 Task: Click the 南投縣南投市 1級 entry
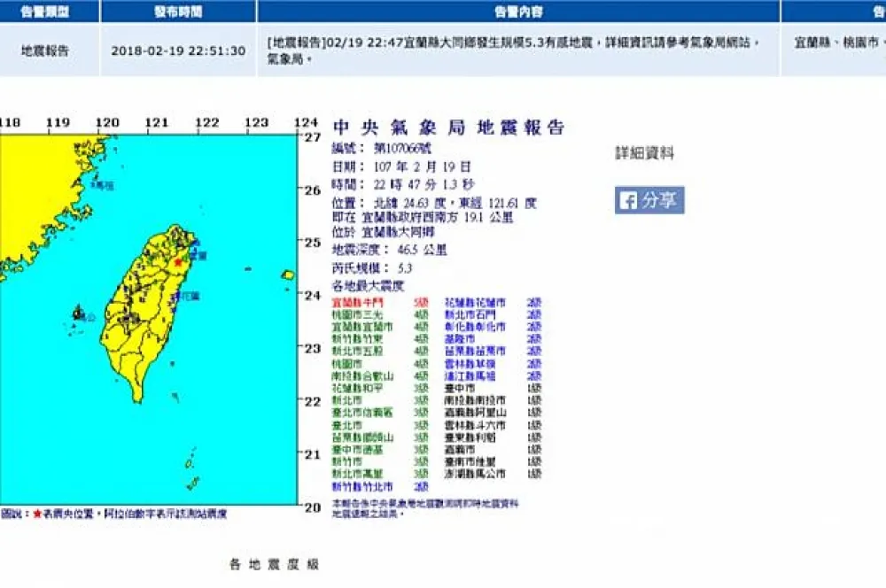tap(493, 400)
